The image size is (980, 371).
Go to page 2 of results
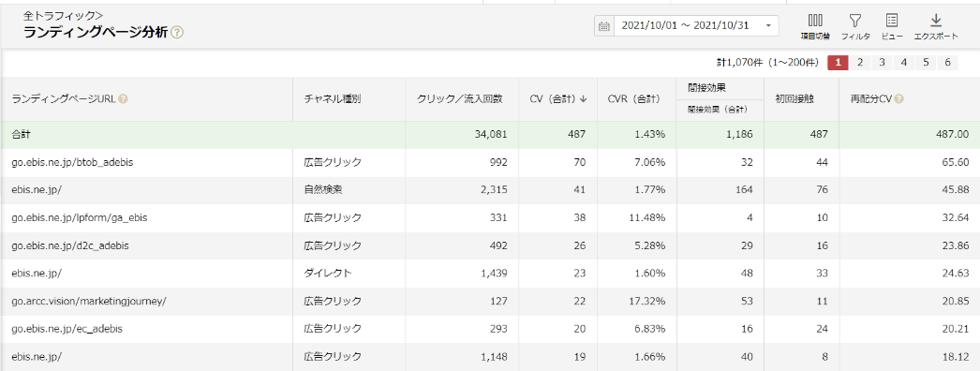click(860, 63)
